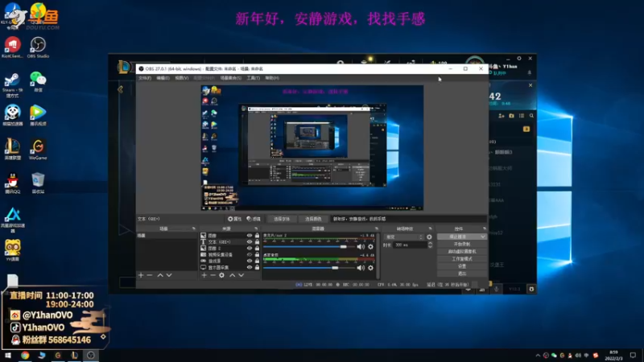
Task: Open OBS Studio desktop shortcut
Action: click(38, 47)
